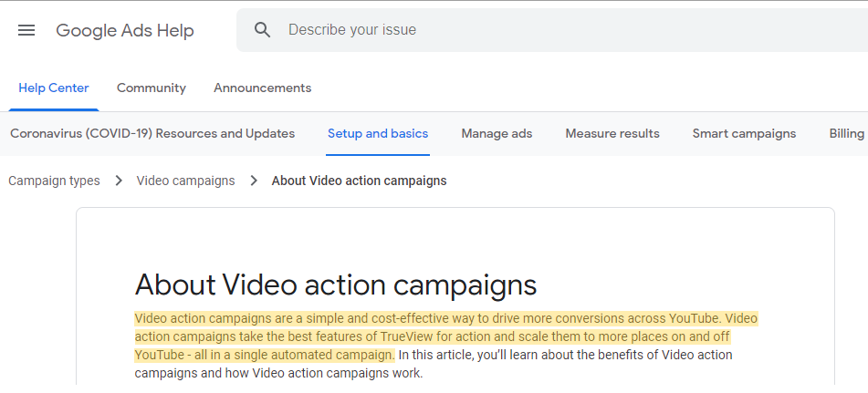The height and width of the screenshot is (393, 868).
Task: Click the Google Ads Help logo text
Action: tap(125, 30)
